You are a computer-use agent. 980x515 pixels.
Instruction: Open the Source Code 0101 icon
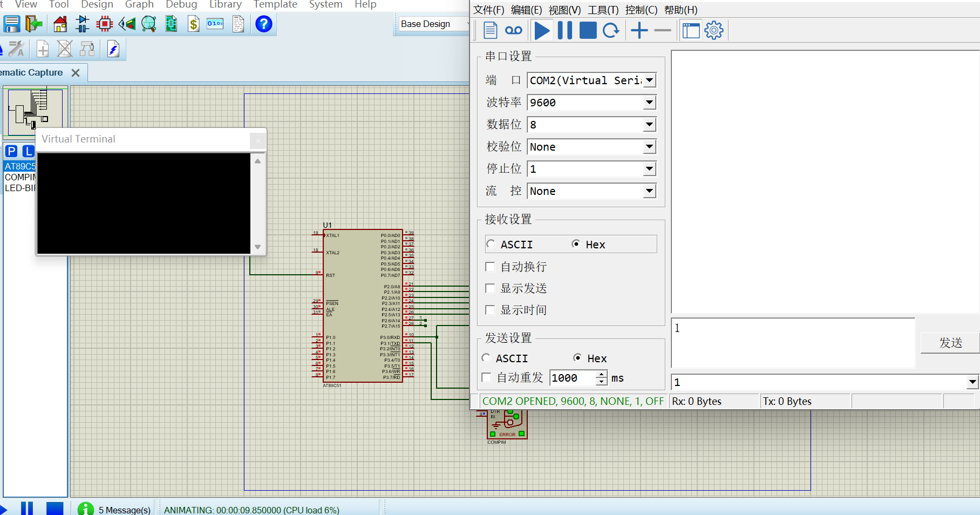point(215,24)
